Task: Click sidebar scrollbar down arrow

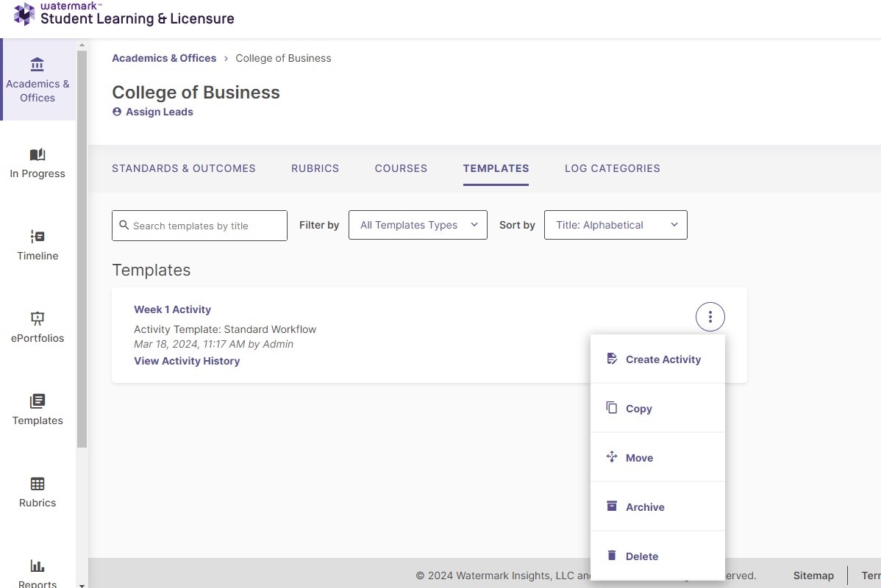Action: tap(82, 584)
